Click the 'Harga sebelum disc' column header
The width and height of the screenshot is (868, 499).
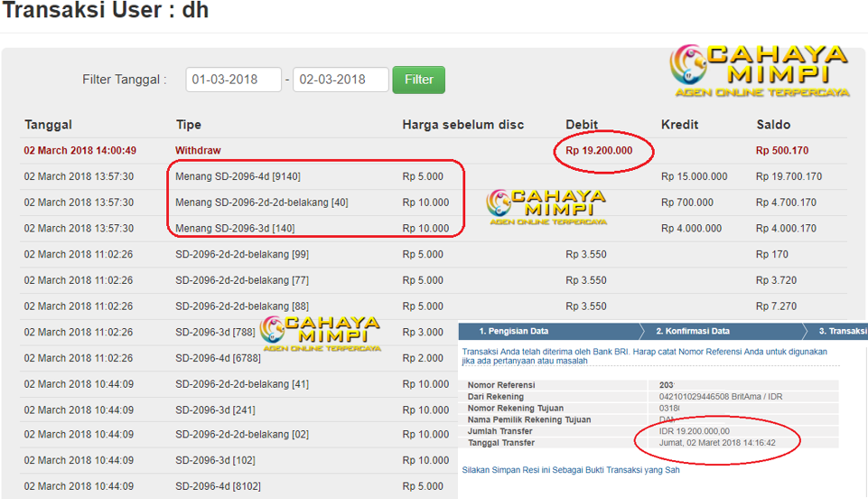tap(462, 125)
